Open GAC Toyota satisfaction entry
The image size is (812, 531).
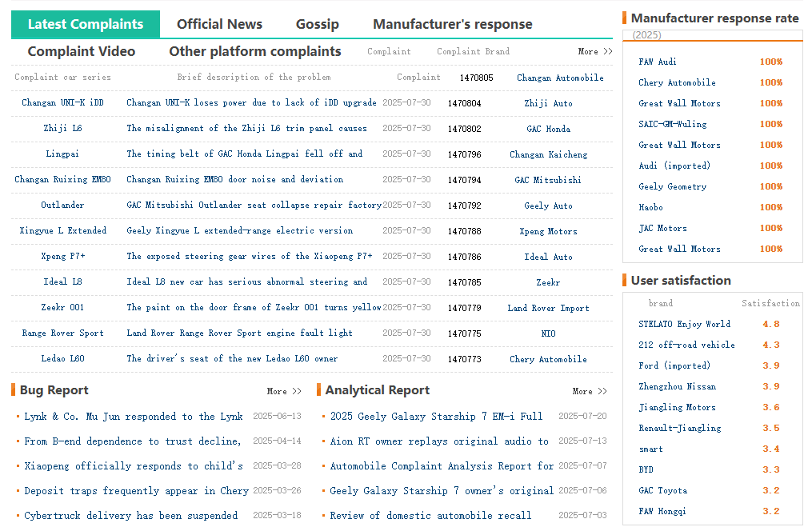[x=663, y=490]
